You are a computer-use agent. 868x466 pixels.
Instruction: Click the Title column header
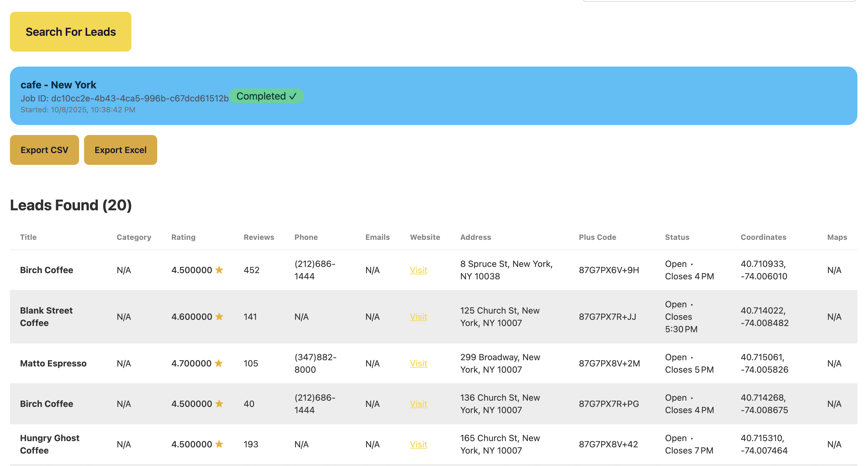[28, 237]
